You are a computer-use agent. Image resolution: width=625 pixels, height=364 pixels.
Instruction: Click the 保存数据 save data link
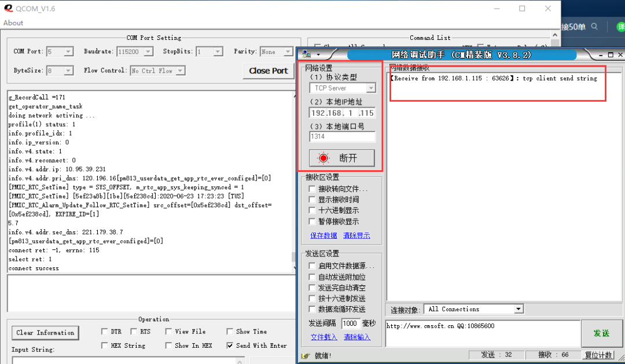(x=323, y=236)
